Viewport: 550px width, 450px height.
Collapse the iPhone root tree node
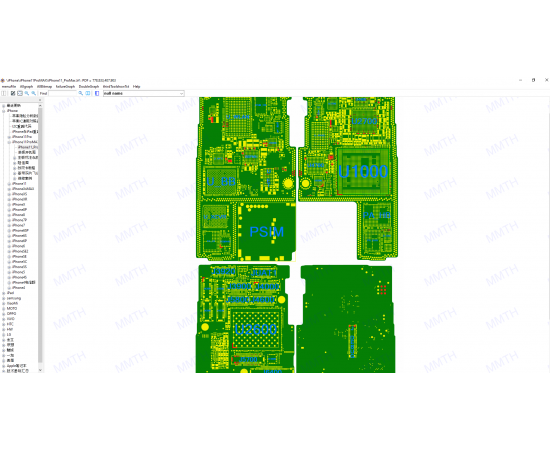[4, 110]
